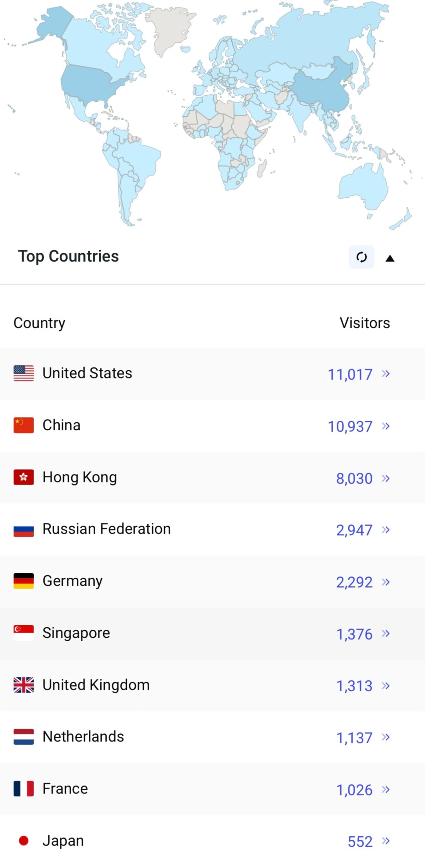Click the Hong Kong flag icon
Screen dimensions: 425x868
click(24, 477)
